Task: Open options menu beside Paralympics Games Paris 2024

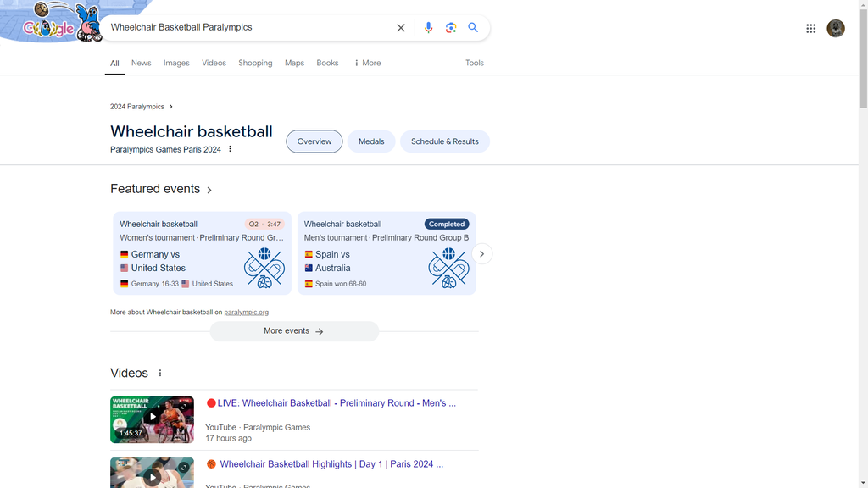Action: pyautogui.click(x=231, y=149)
